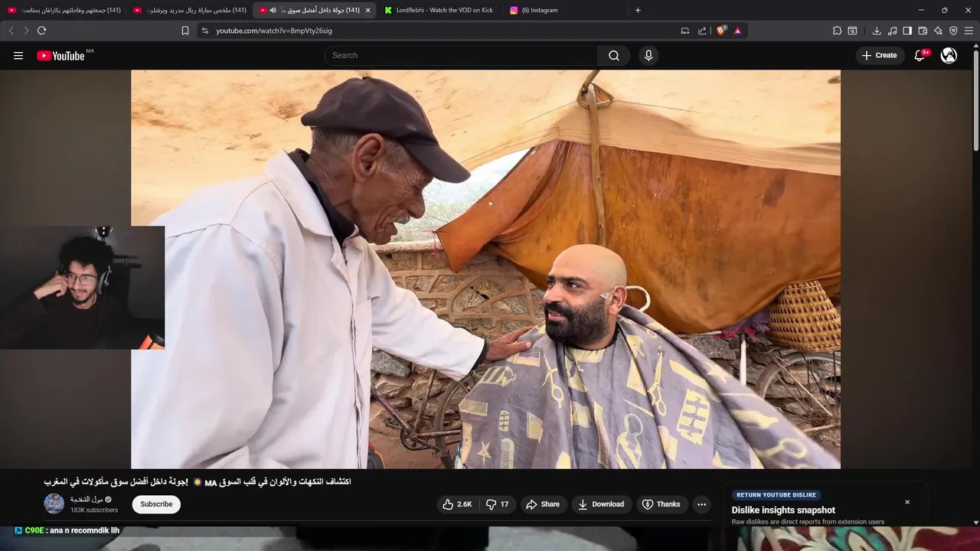Open the channel avatar next to Subscribe
The height and width of the screenshot is (551, 980).
[x=54, y=504]
